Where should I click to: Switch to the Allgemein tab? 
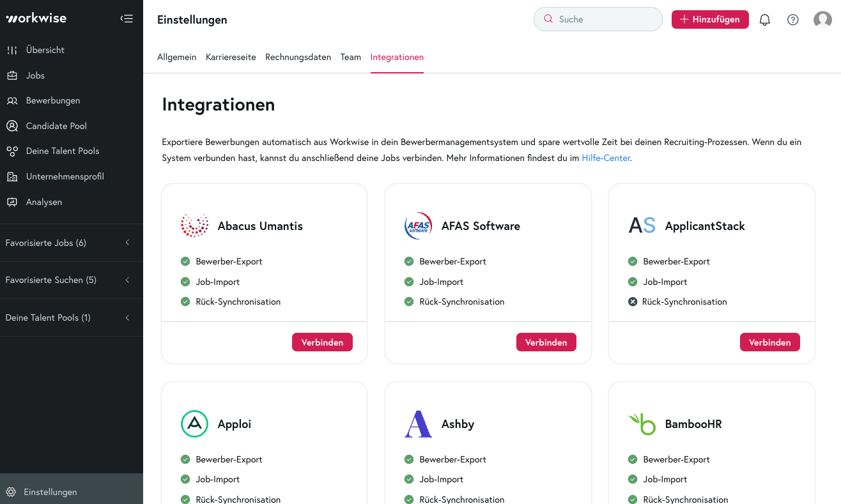[x=176, y=57]
